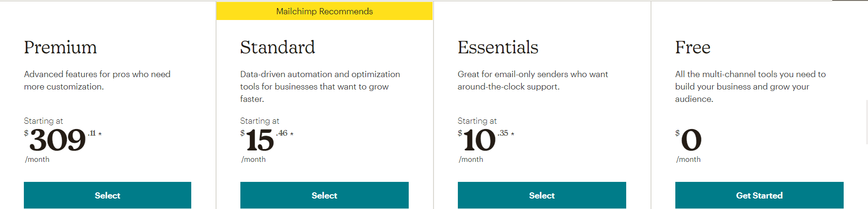Click the asterisk next to Essentials price
868x209 pixels.
coord(513,134)
